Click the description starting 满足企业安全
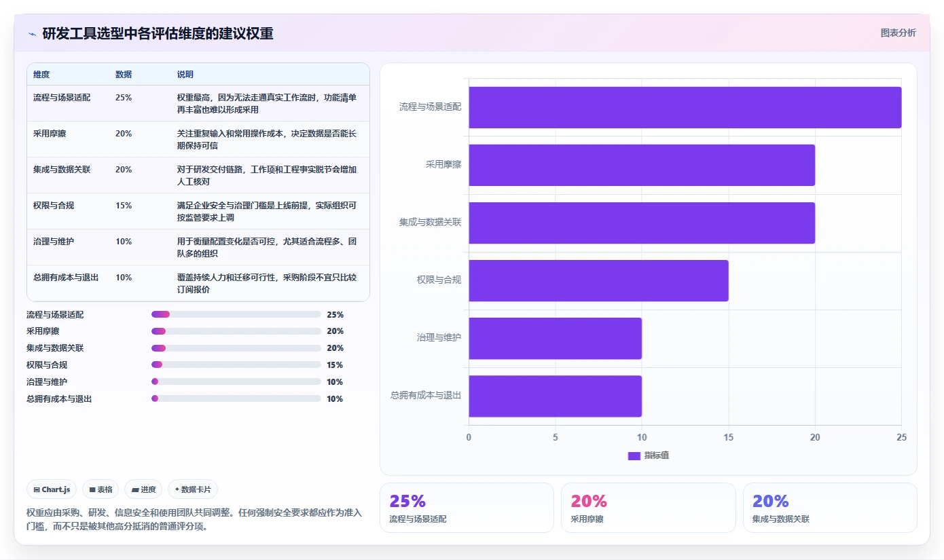Image resolution: width=944 pixels, height=560 pixels. pos(267,211)
